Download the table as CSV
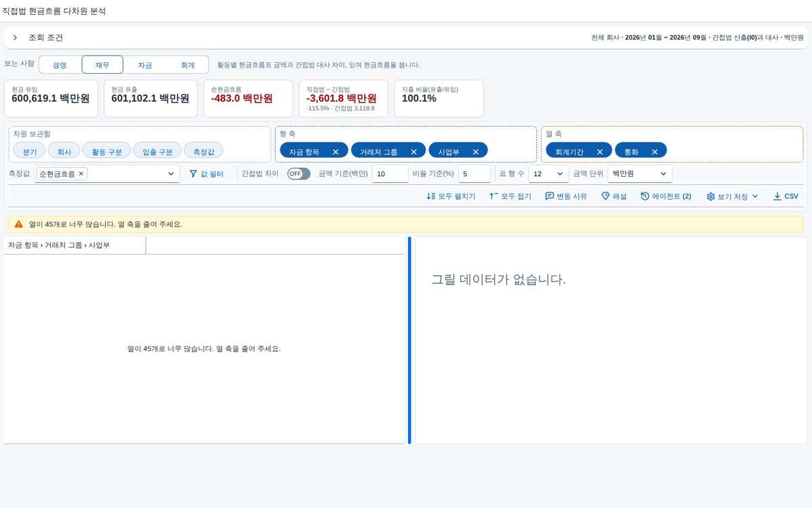812x508 pixels. [x=786, y=196]
